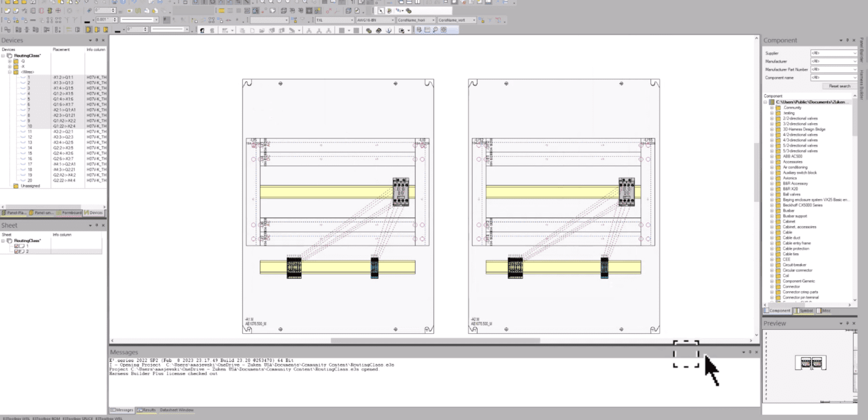Open the Component panel position arrow menu
Image resolution: width=868 pixels, height=420 pixels.
coord(841,40)
